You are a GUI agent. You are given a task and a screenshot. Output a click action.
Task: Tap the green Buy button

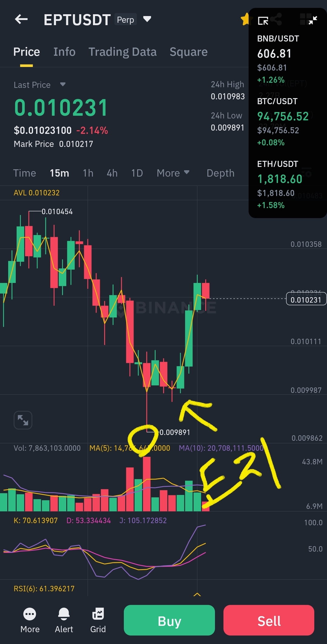tap(169, 620)
